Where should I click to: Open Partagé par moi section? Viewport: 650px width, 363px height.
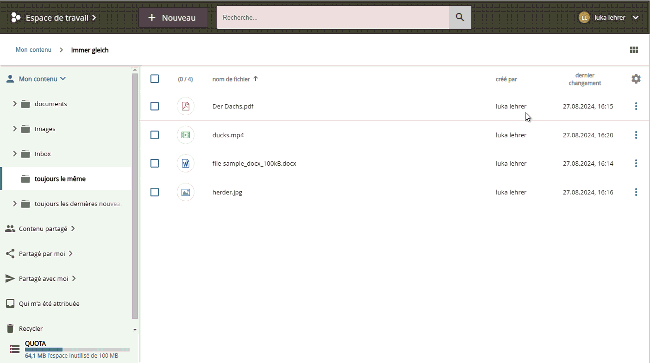[x=42, y=254]
